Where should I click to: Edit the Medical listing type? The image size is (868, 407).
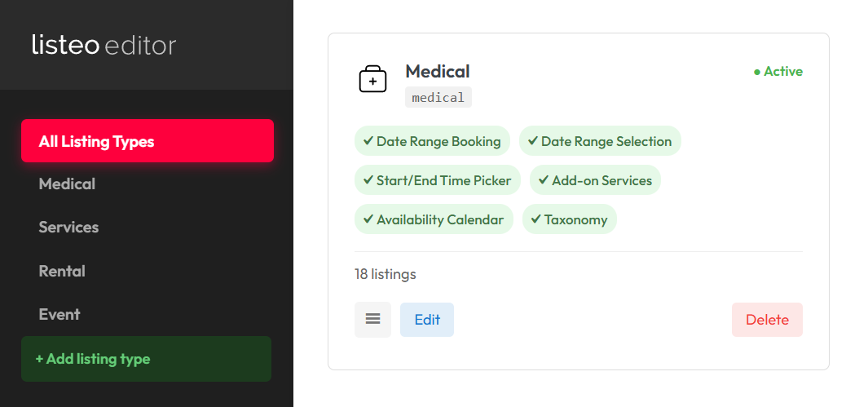[x=427, y=320]
